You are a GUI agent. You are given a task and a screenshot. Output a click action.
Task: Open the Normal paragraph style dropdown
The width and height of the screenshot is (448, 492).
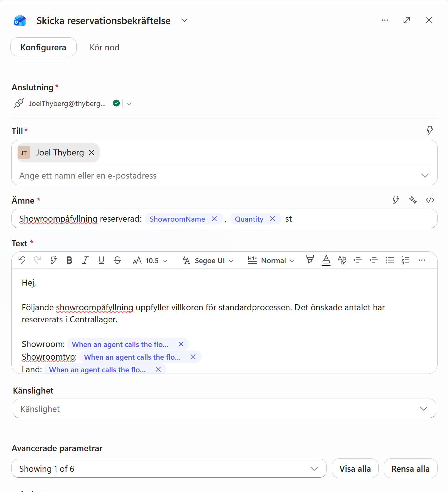pyautogui.click(x=271, y=261)
